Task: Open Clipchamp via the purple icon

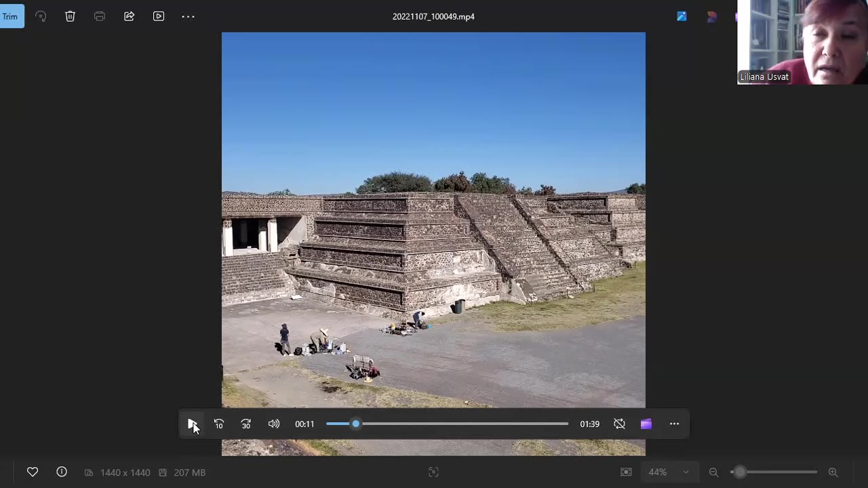Action: tap(646, 424)
